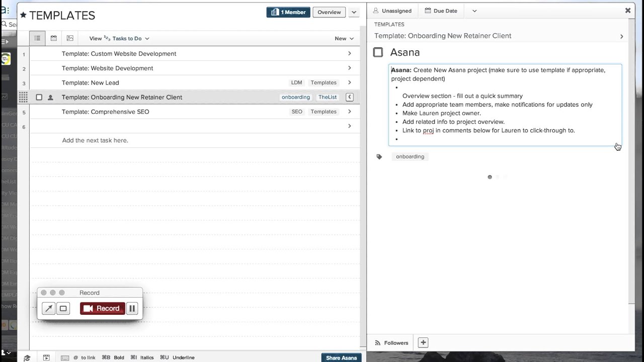This screenshot has width=644, height=362.
Task: Expand details for empty row 6
Action: [x=350, y=126]
